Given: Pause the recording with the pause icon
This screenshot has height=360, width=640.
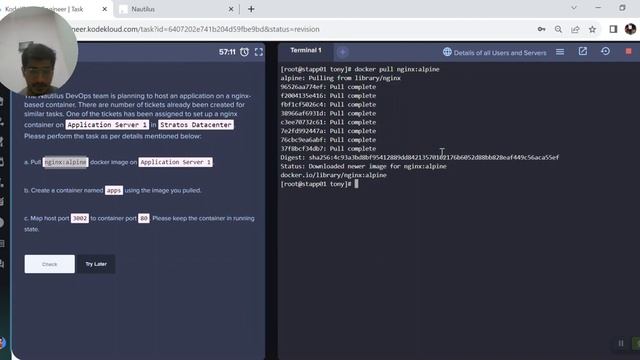Looking at the screenshot, I should (621, 343).
